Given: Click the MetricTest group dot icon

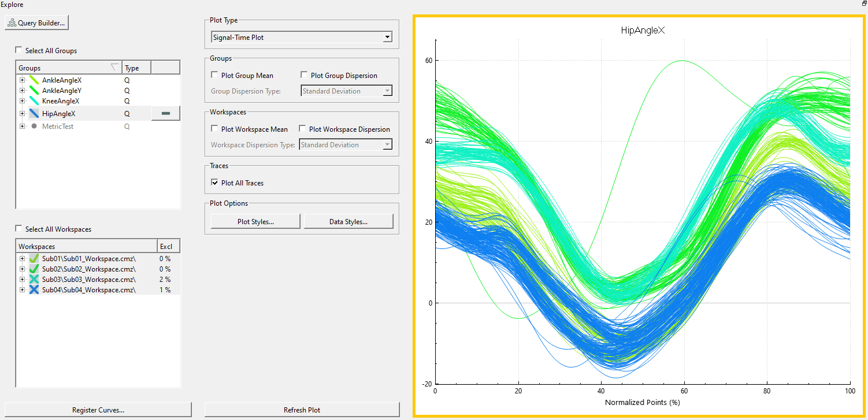Looking at the screenshot, I should point(34,126).
